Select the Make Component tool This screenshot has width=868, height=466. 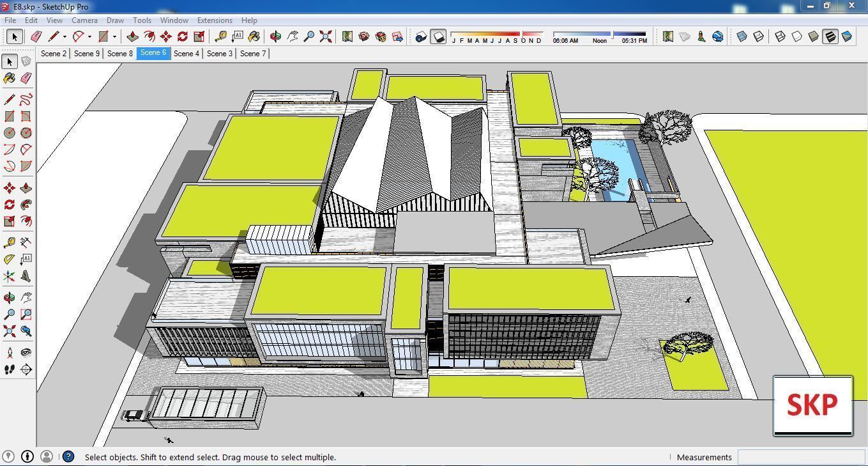point(26,61)
